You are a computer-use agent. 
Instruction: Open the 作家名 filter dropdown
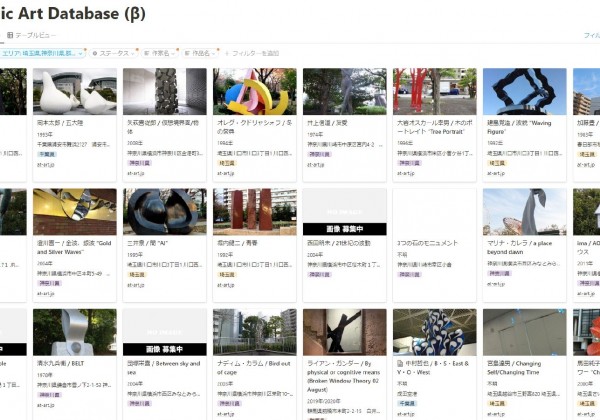click(160, 54)
